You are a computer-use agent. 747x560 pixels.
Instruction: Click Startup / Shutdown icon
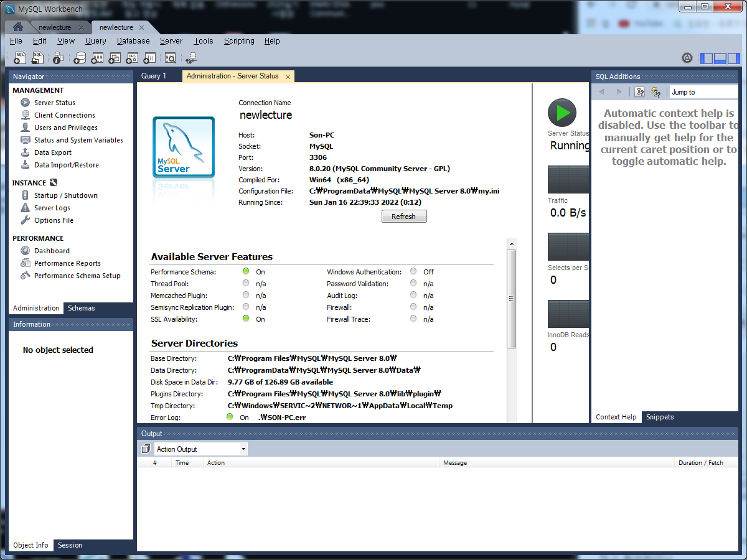[25, 195]
